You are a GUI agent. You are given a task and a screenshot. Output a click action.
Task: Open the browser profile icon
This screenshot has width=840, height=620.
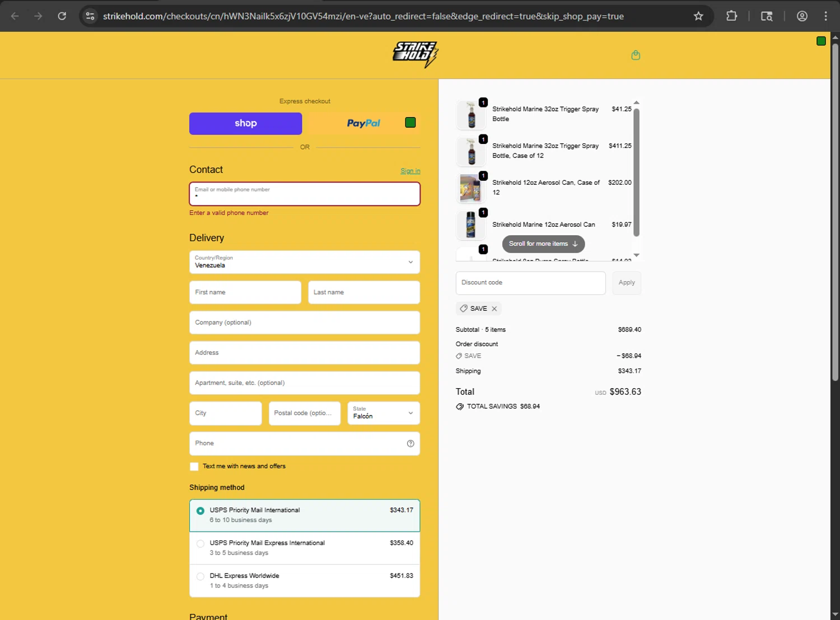(802, 16)
